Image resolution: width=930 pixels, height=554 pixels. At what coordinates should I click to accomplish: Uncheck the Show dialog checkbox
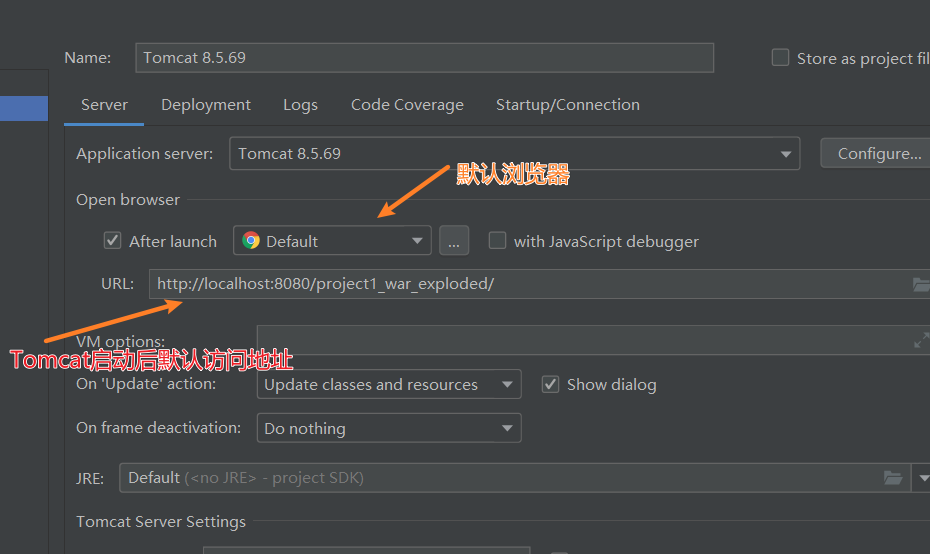550,384
